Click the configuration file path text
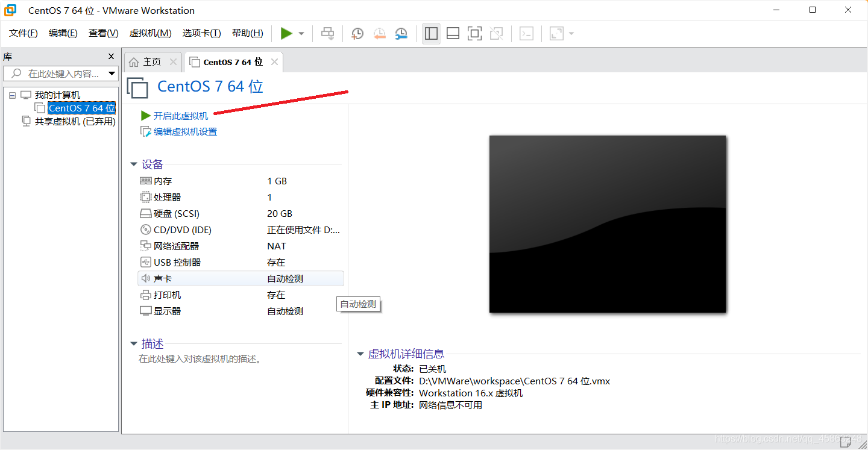 coord(515,381)
